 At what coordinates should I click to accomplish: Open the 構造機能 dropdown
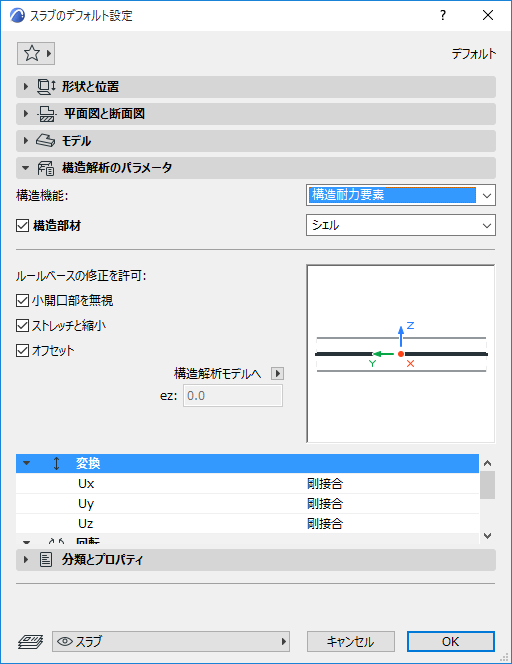coord(401,195)
